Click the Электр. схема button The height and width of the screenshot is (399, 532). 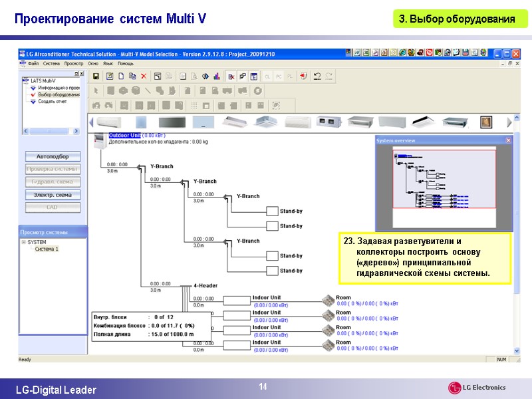(53, 195)
